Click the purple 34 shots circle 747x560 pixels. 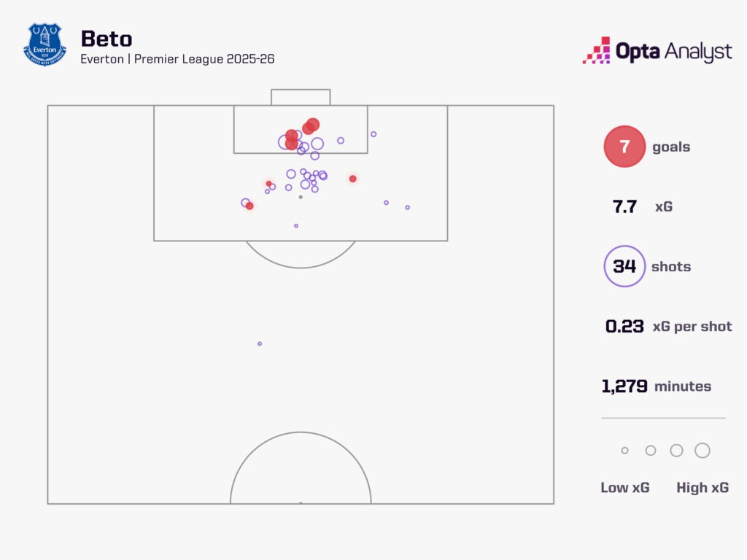tap(624, 266)
